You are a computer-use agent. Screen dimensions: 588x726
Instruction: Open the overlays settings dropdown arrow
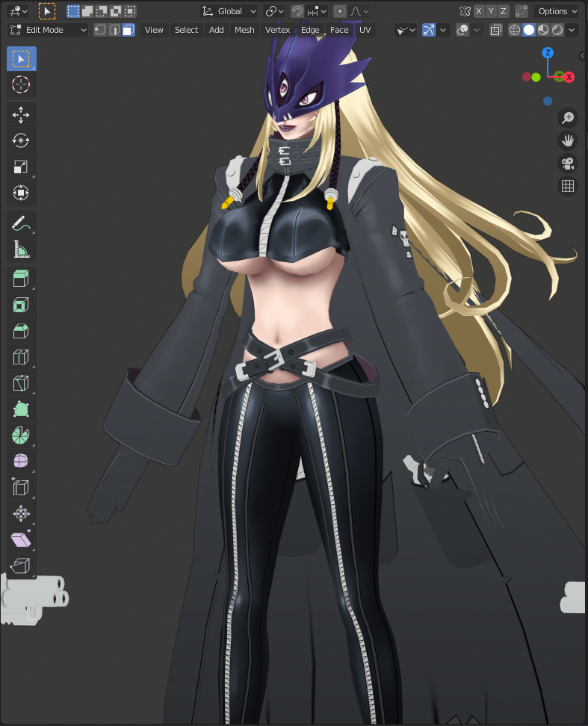[x=477, y=30]
